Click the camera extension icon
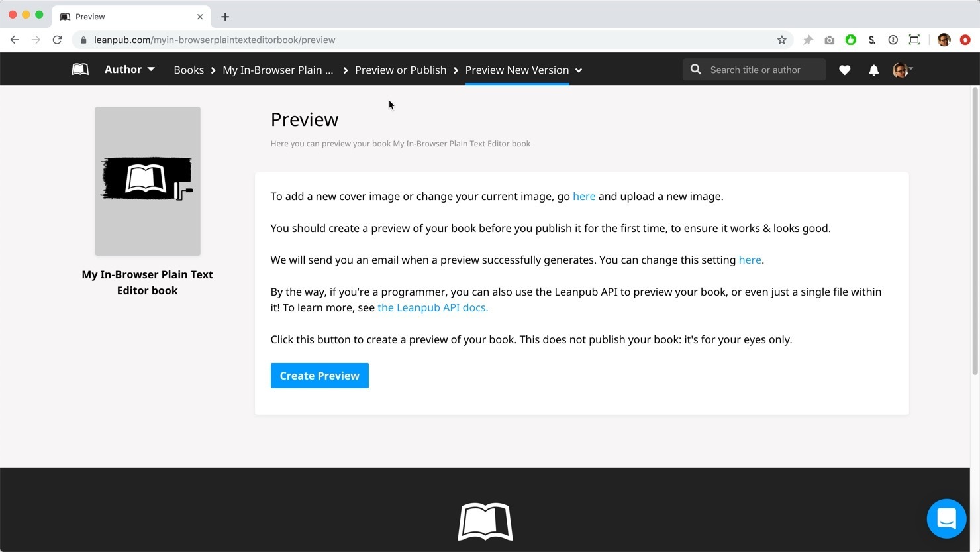 tap(829, 40)
